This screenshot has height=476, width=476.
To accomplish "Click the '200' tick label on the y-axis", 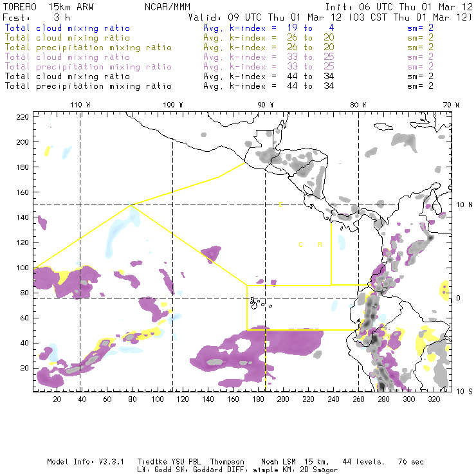I will coord(23,142).
